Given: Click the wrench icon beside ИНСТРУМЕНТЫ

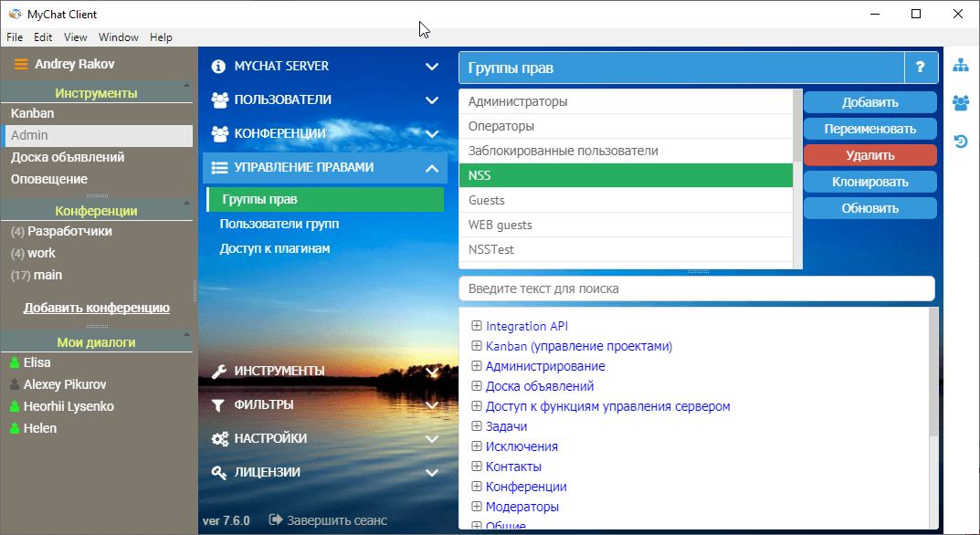Looking at the screenshot, I should click(x=219, y=372).
